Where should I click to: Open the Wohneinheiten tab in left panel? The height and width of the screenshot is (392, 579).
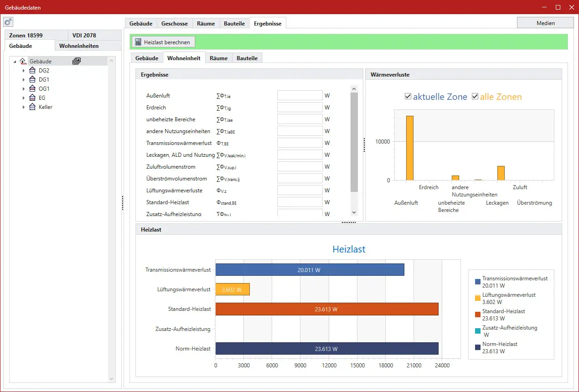[x=79, y=46]
